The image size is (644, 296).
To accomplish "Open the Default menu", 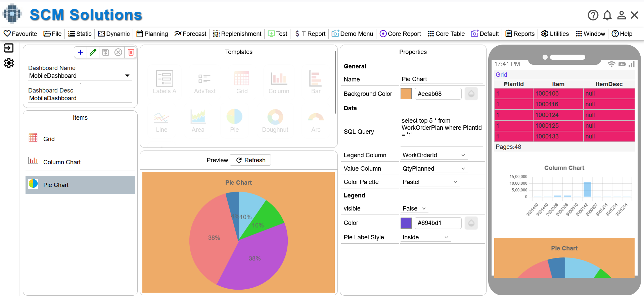I will [485, 34].
